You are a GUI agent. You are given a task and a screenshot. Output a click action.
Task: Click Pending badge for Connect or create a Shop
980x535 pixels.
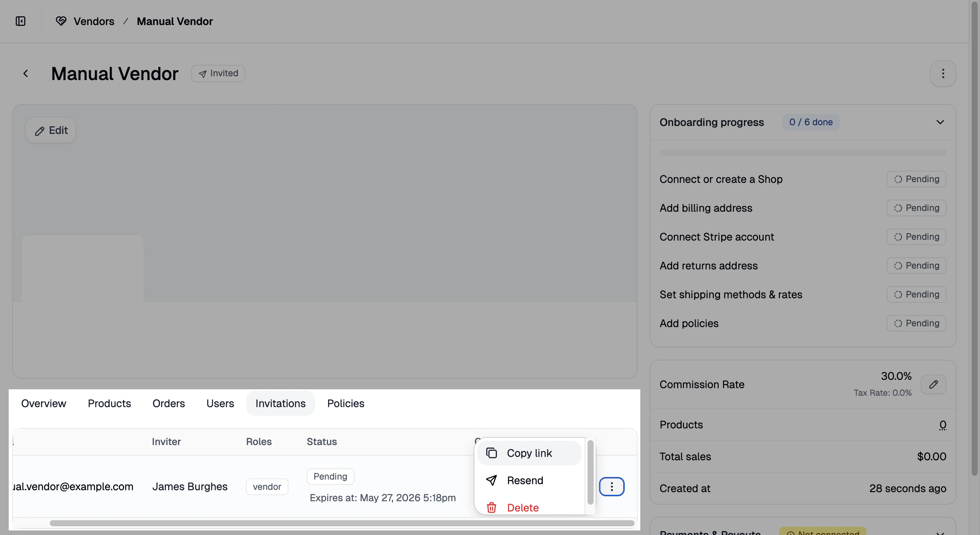tap(916, 179)
